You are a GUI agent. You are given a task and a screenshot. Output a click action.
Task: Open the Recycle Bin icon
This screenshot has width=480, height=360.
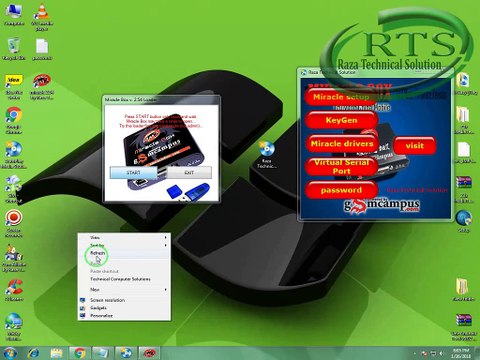click(x=14, y=49)
